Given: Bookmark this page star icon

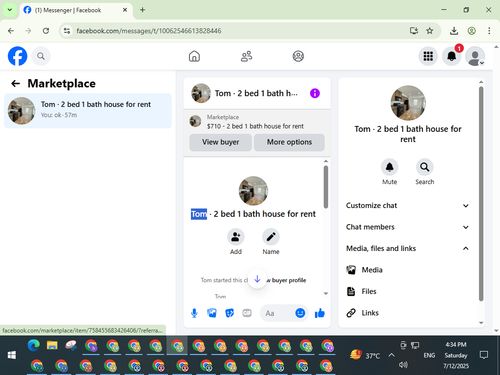Looking at the screenshot, I should [430, 31].
